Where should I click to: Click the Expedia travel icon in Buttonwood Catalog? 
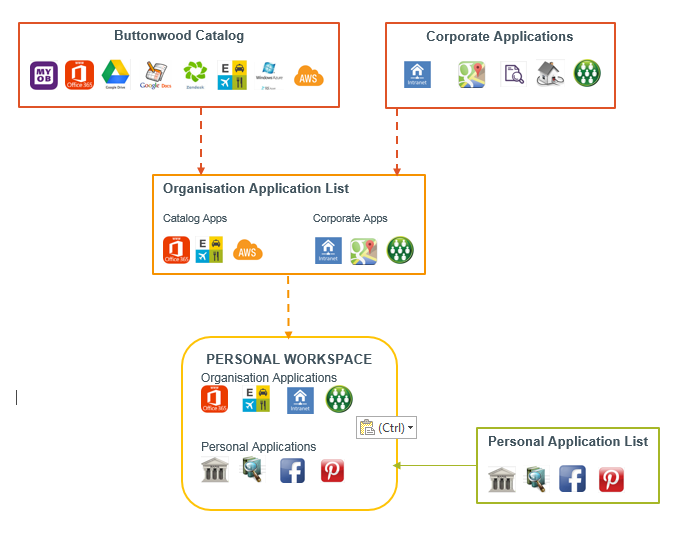click(x=232, y=75)
